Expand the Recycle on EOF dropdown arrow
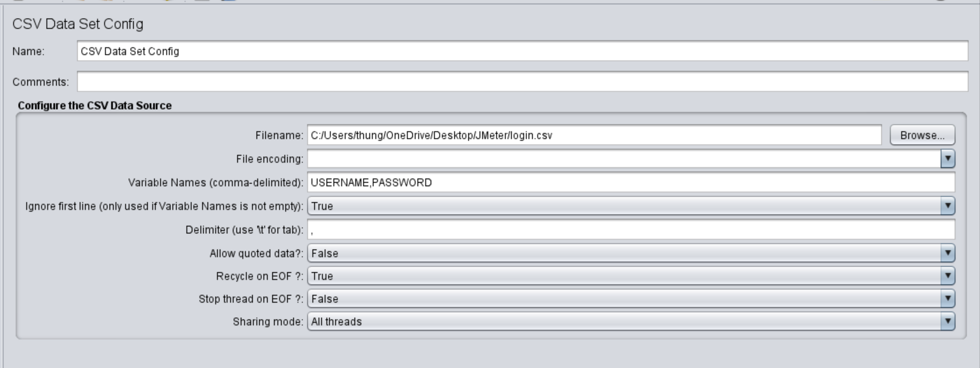The height and width of the screenshot is (368, 980). pyautogui.click(x=947, y=276)
